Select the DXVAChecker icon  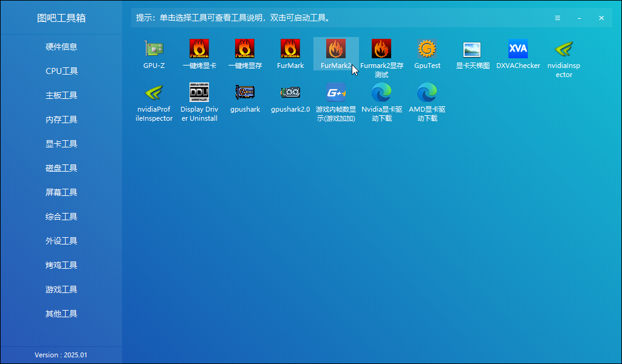pyautogui.click(x=518, y=49)
